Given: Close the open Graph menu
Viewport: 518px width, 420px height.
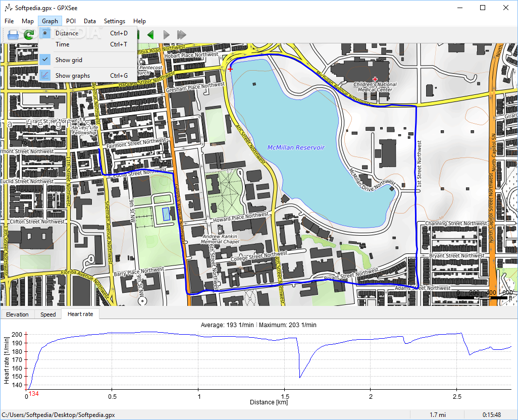Looking at the screenshot, I should 50,21.
